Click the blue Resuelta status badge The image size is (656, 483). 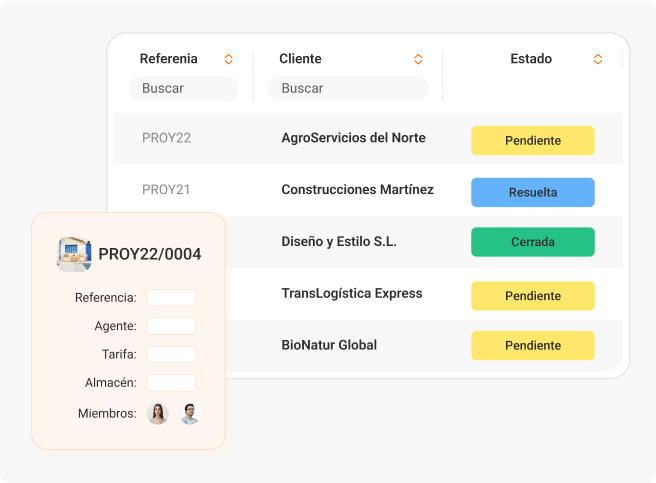(532, 192)
